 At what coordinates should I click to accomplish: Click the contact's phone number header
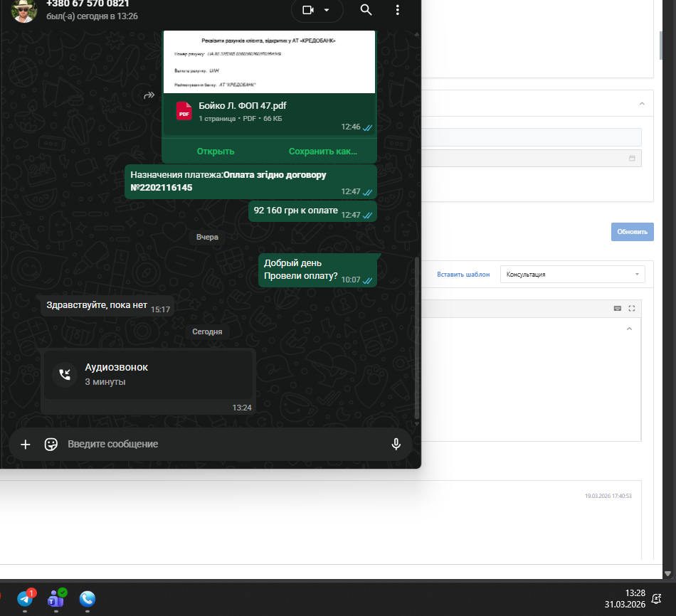coord(88,4)
